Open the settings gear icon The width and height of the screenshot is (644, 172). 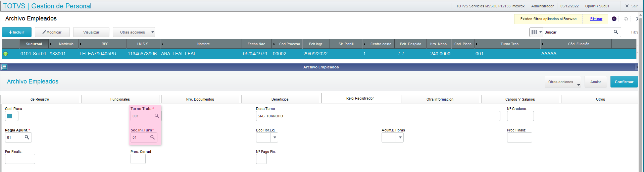click(x=626, y=19)
